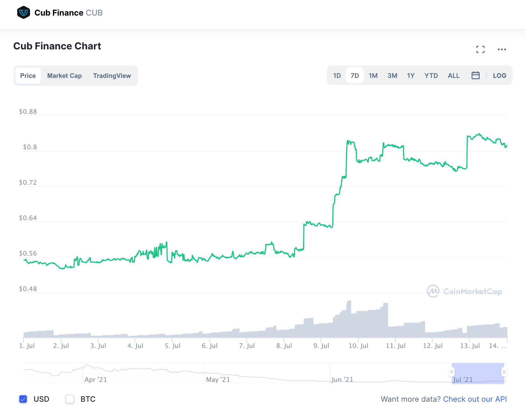
Task: Click the $0.88 y-axis label
Action: (x=28, y=111)
